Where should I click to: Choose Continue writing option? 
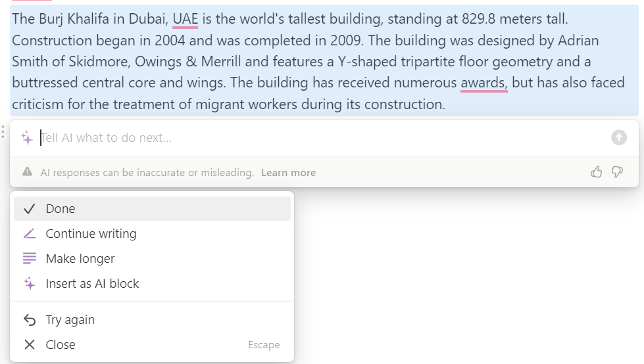point(153,233)
